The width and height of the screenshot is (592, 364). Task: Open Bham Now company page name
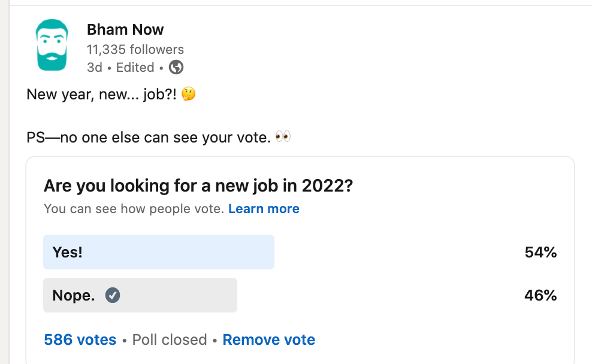[x=125, y=29]
